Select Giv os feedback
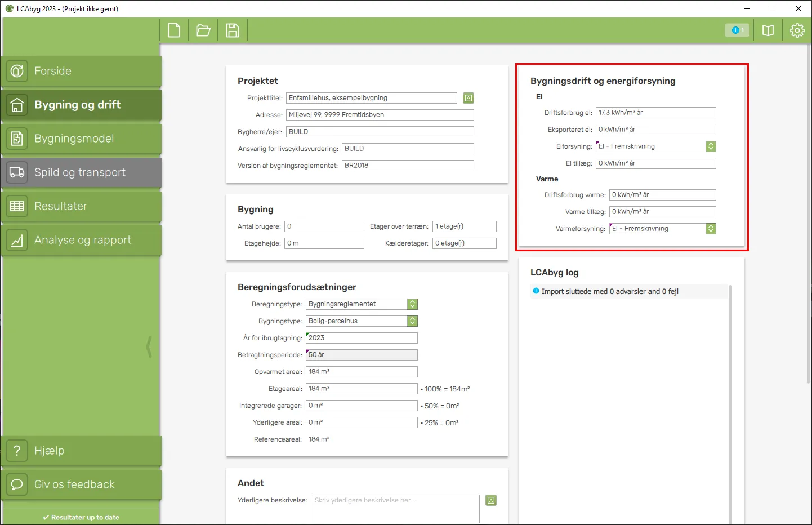812x525 pixels. pos(81,484)
